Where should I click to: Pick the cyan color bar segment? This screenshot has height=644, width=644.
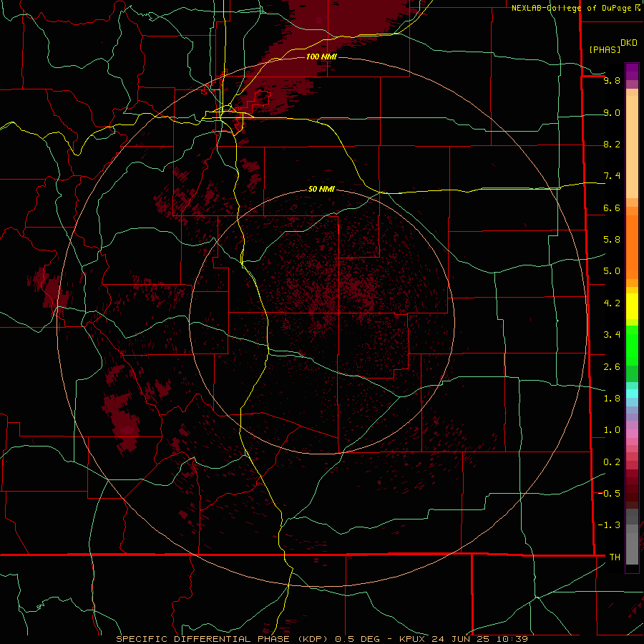pyautogui.click(x=632, y=394)
